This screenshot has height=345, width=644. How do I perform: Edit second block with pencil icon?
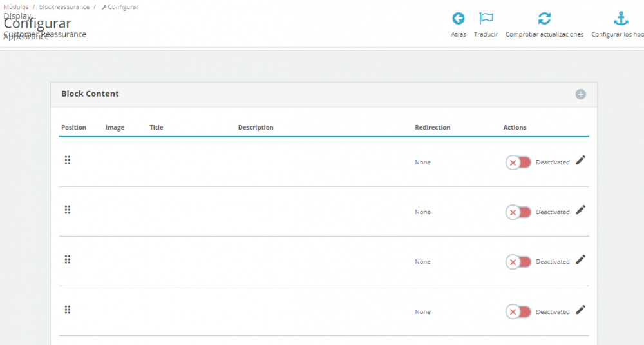click(580, 210)
